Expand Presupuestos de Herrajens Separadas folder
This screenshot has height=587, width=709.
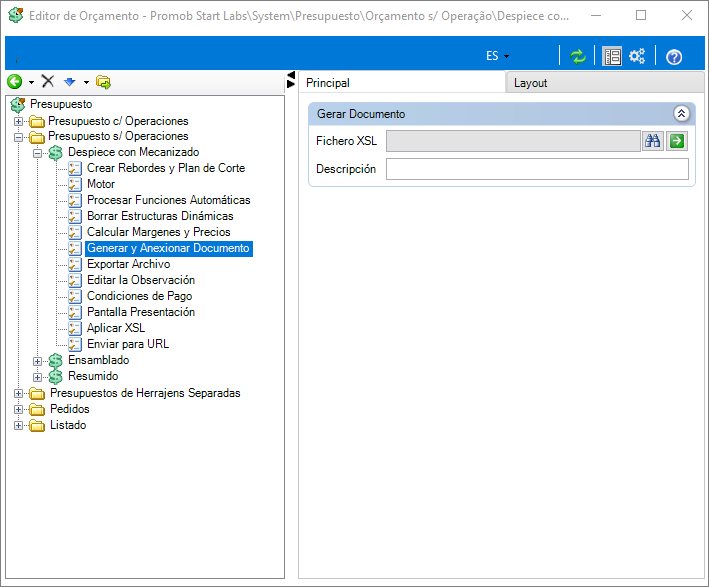pyautogui.click(x=19, y=393)
